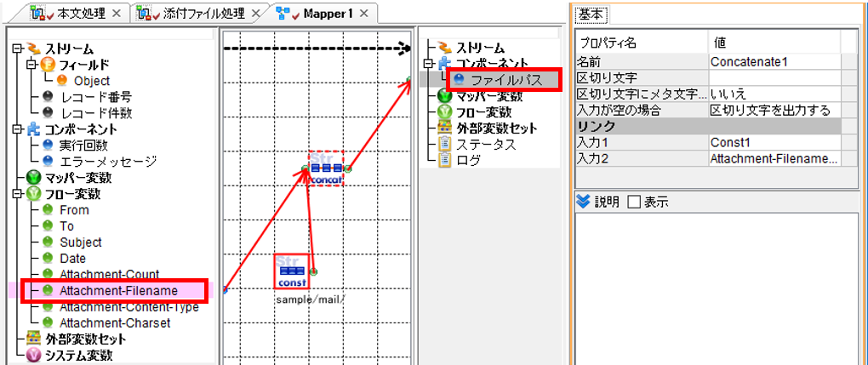Select the レコード番号 item
Viewport: 868px width, 365px height.
click(x=96, y=97)
